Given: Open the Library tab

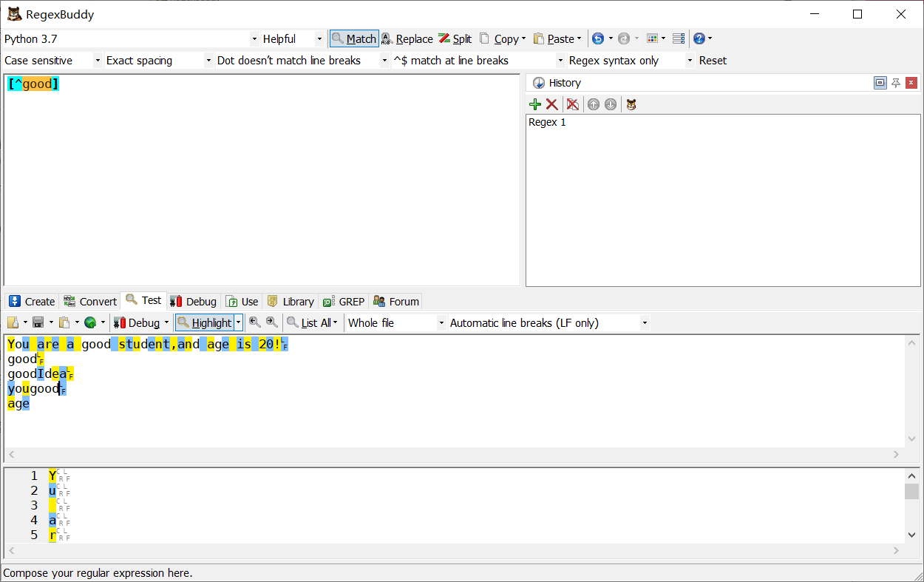Looking at the screenshot, I should point(291,301).
